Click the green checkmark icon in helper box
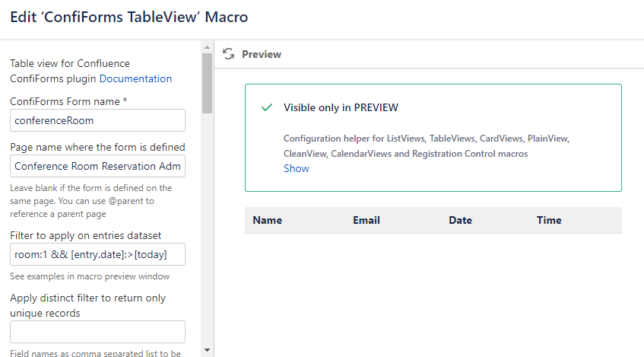Viewport: 644px width, 357px height. (x=267, y=108)
